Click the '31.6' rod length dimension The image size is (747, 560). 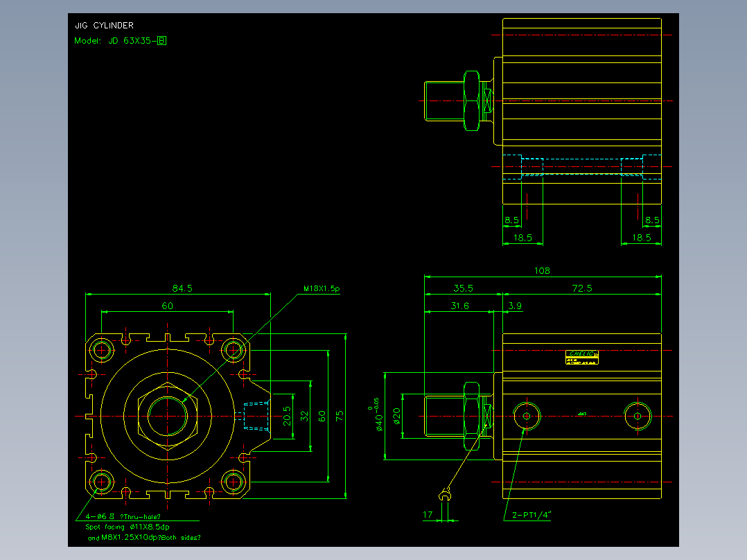click(x=459, y=306)
